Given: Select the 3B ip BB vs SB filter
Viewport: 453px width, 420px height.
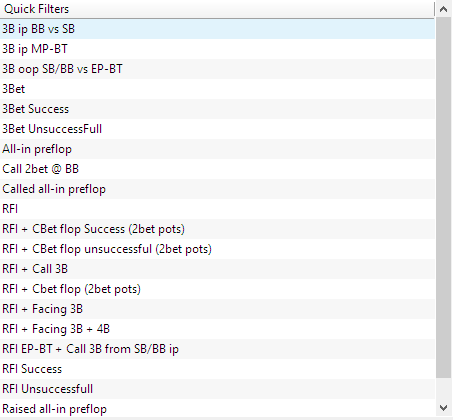Looking at the screenshot, I should pos(217,29).
